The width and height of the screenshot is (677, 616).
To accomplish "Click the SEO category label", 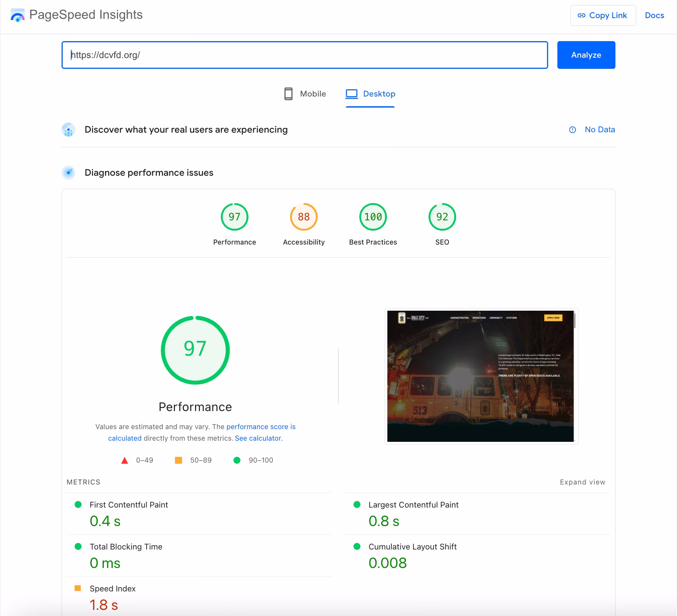I will click(x=442, y=242).
